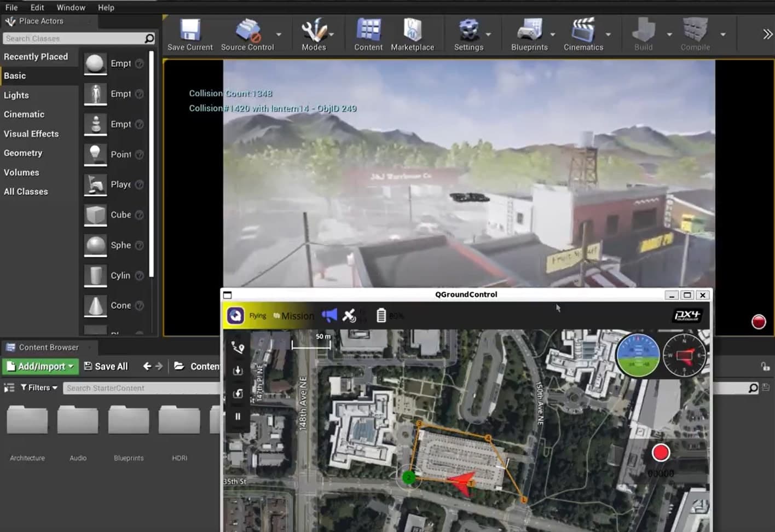Check the battery status indicator in QGroundControl
775x532 pixels.
[x=380, y=316]
